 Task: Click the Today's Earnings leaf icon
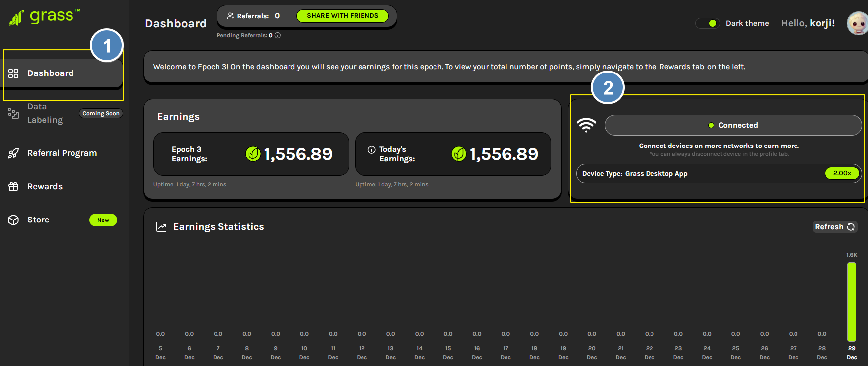[459, 154]
